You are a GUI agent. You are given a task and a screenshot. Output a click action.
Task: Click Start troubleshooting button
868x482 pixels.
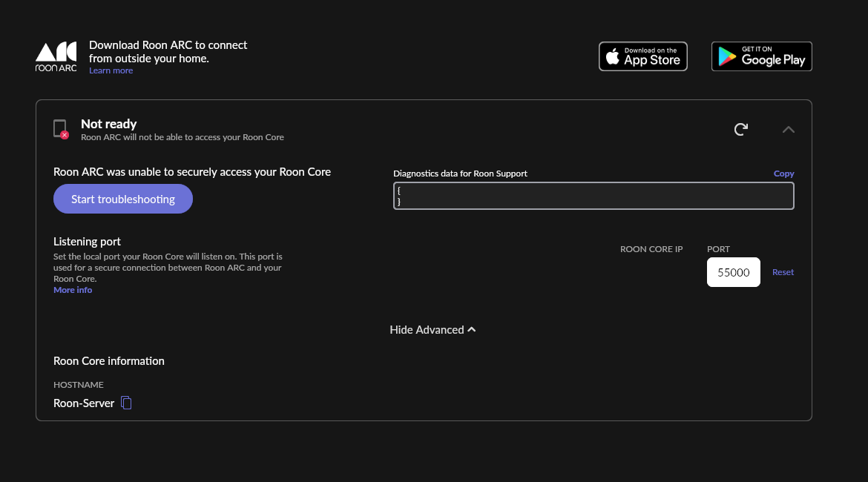pos(123,199)
